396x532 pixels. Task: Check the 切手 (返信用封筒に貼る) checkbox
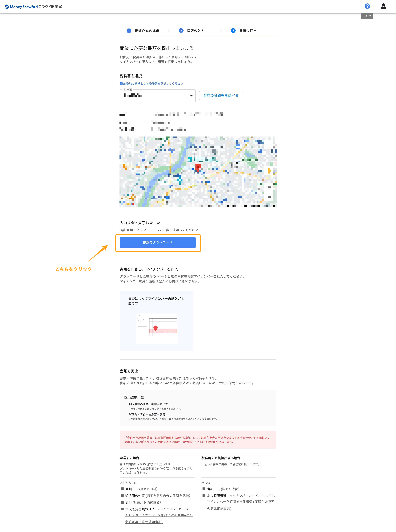(122, 502)
